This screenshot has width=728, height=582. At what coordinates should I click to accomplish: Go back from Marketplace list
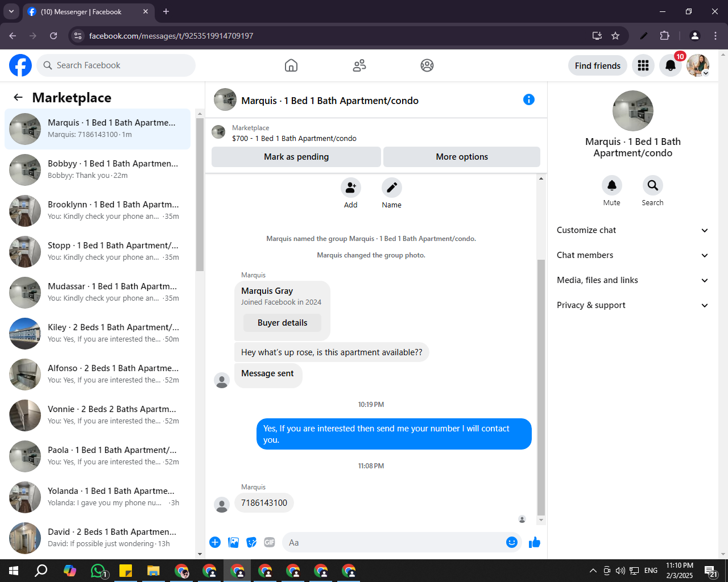18,97
